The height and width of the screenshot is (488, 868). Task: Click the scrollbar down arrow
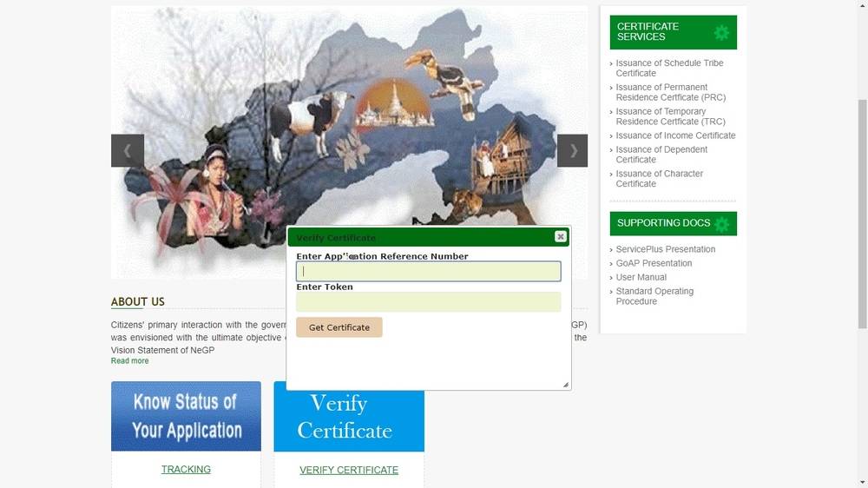click(x=863, y=483)
